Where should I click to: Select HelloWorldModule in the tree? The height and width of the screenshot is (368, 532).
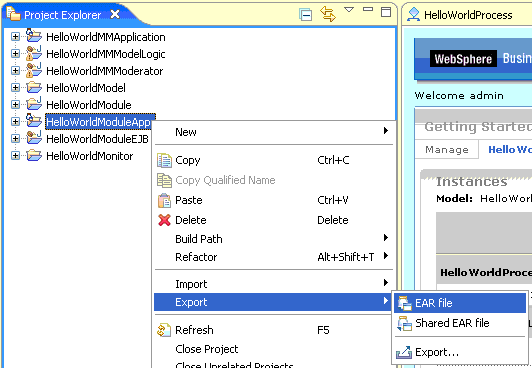click(89, 105)
